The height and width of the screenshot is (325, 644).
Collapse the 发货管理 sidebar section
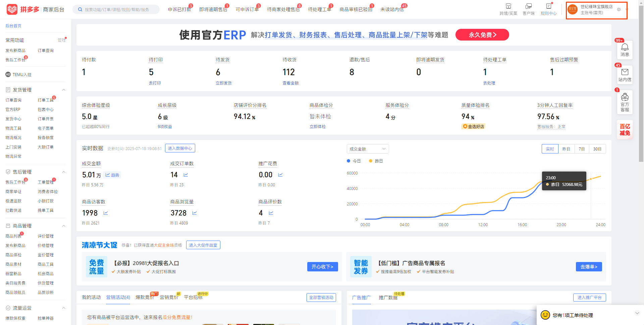tap(64, 90)
